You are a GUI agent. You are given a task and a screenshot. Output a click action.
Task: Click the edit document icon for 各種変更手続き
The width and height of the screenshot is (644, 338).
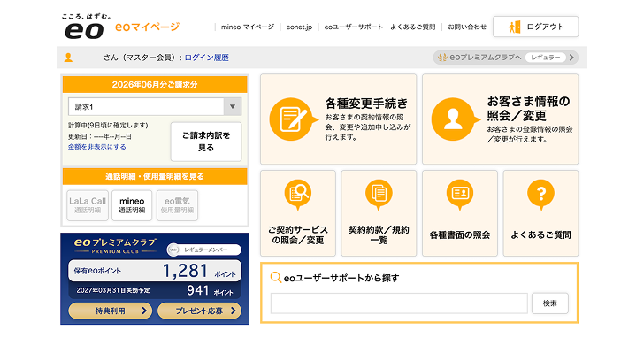pyautogui.click(x=294, y=119)
